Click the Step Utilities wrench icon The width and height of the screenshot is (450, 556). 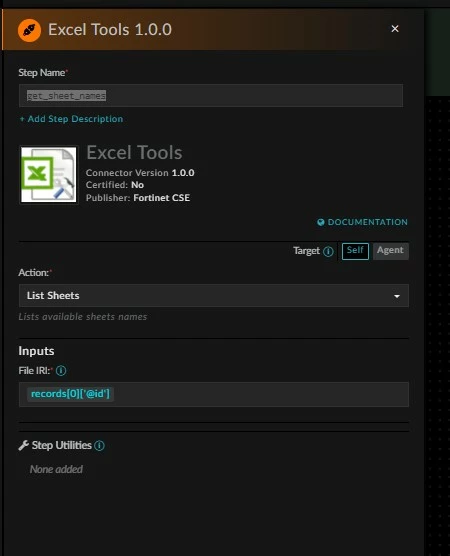click(x=23, y=445)
